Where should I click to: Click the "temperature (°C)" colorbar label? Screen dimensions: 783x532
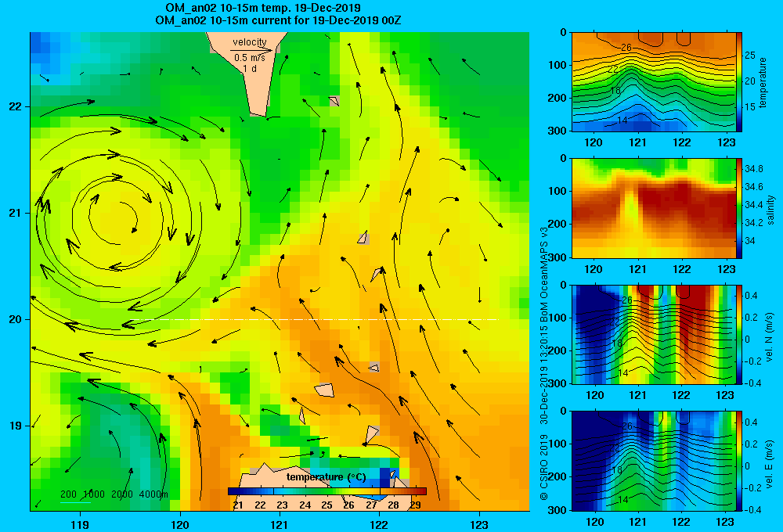click(x=326, y=477)
